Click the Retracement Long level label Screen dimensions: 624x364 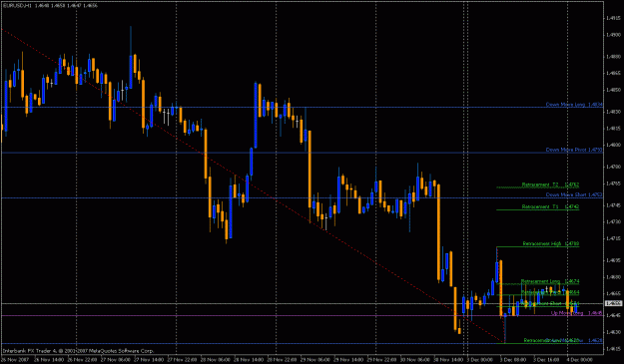550,281
